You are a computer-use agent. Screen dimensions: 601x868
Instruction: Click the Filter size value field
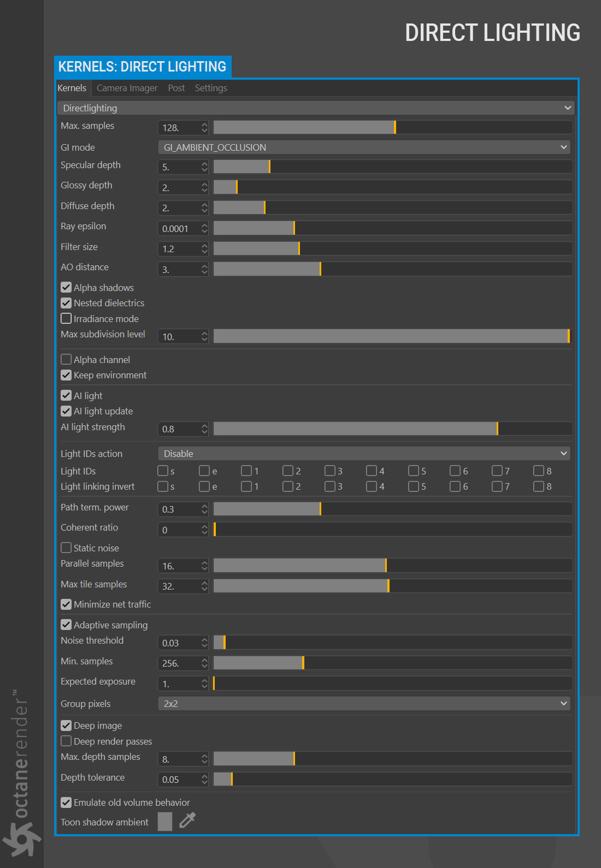pos(179,249)
